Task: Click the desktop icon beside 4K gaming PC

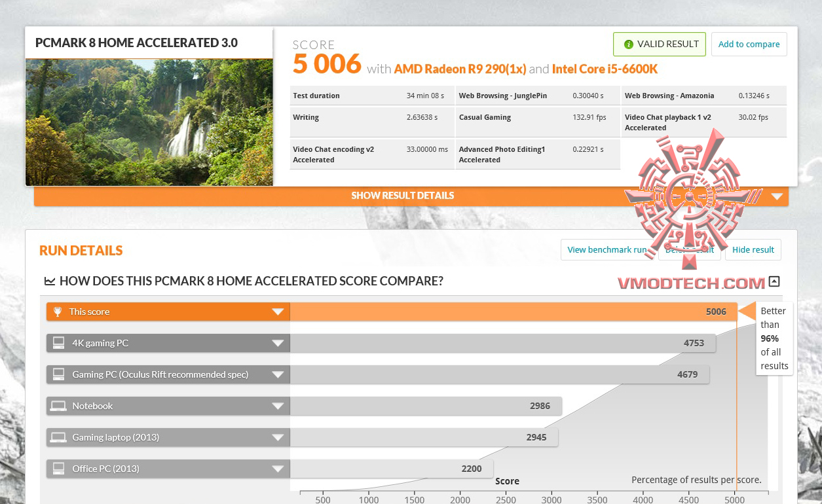Action: click(58, 343)
